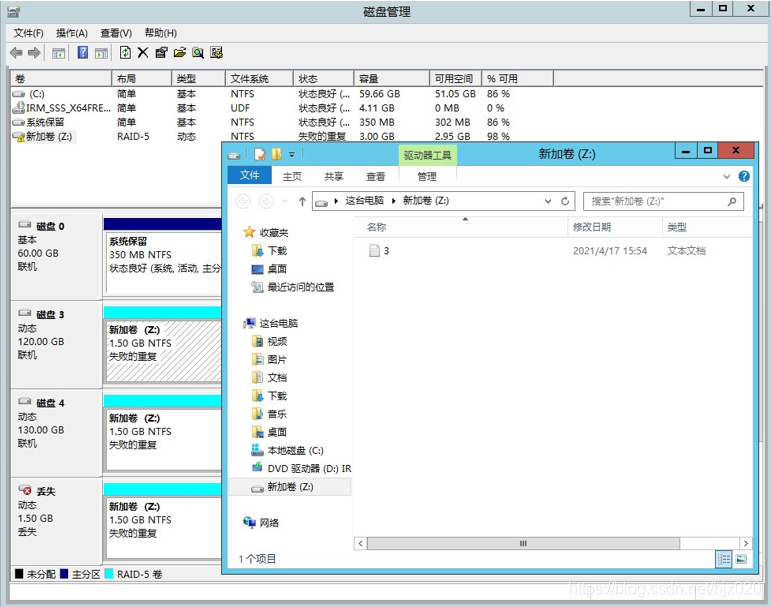The height and width of the screenshot is (607, 771).
Task: Switch to the 查看 ribbon tab in Explorer
Action: pyautogui.click(x=376, y=176)
